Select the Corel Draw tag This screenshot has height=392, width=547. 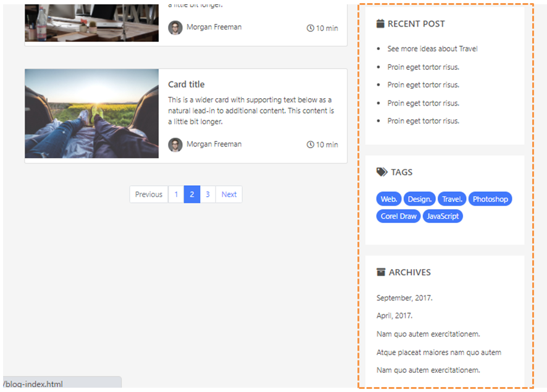(398, 216)
